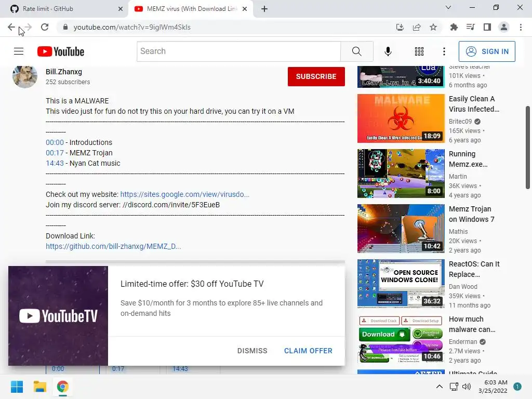This screenshot has height=399, width=532.
Task: Subscribe to Bill.Zhanxg channel
Action: click(x=316, y=76)
